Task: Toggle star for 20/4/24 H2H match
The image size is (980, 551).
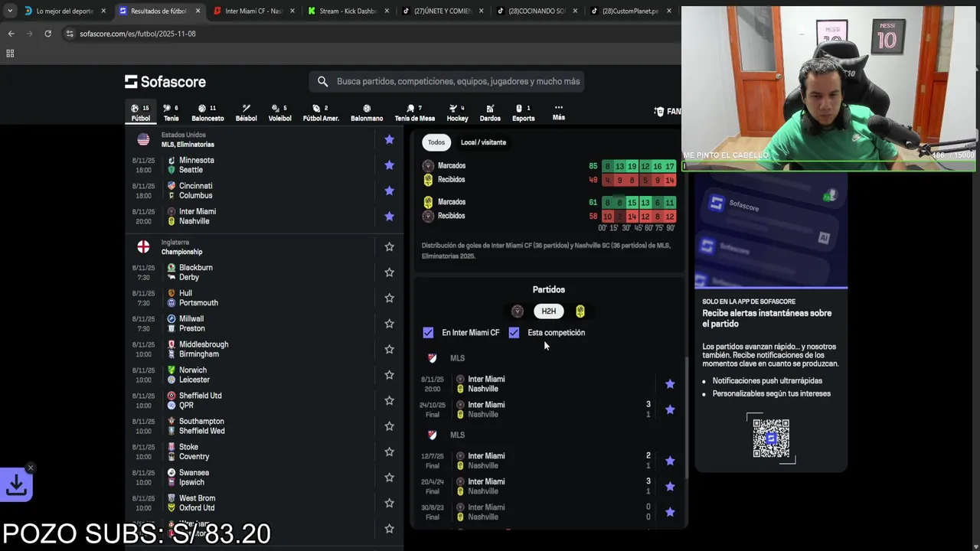Action: coord(670,487)
